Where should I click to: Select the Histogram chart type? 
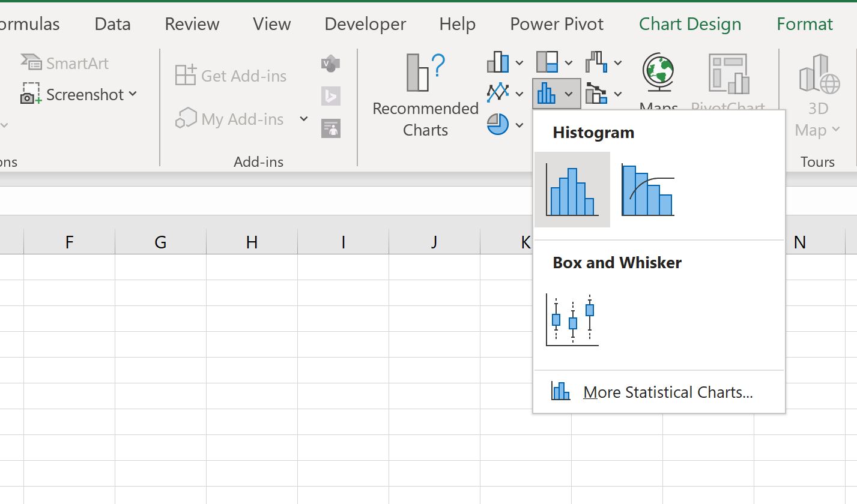(572, 190)
